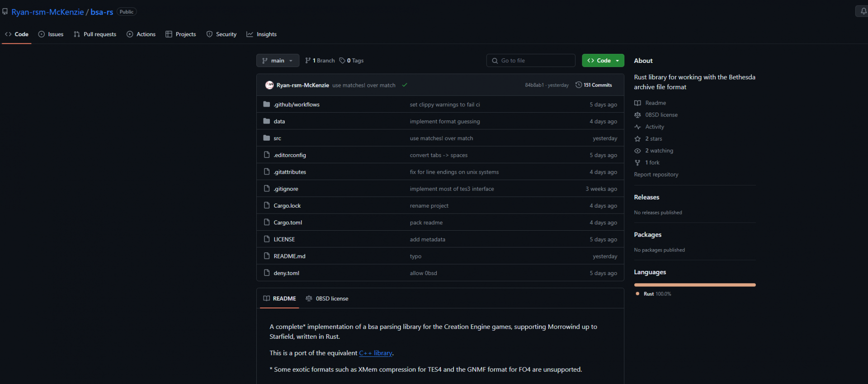
Task: Click the green commit status checkmark
Action: (405, 85)
